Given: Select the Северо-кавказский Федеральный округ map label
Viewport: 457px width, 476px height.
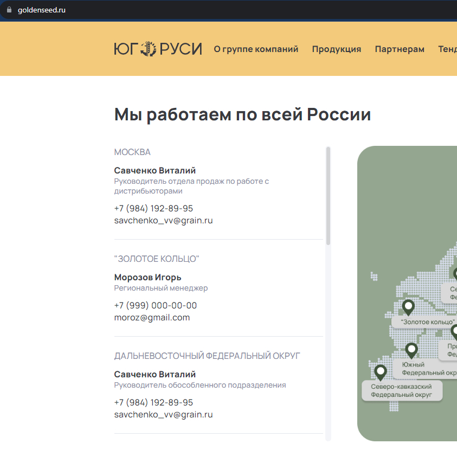Looking at the screenshot, I should coord(402,391).
